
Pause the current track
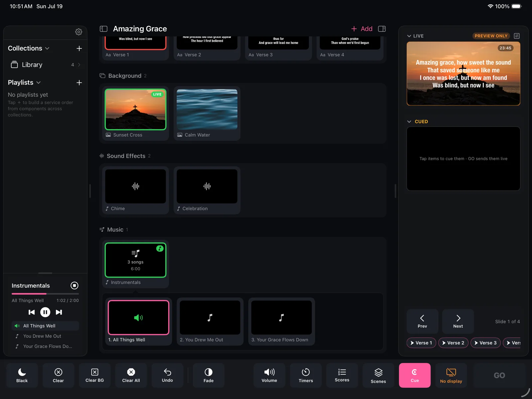click(x=45, y=312)
